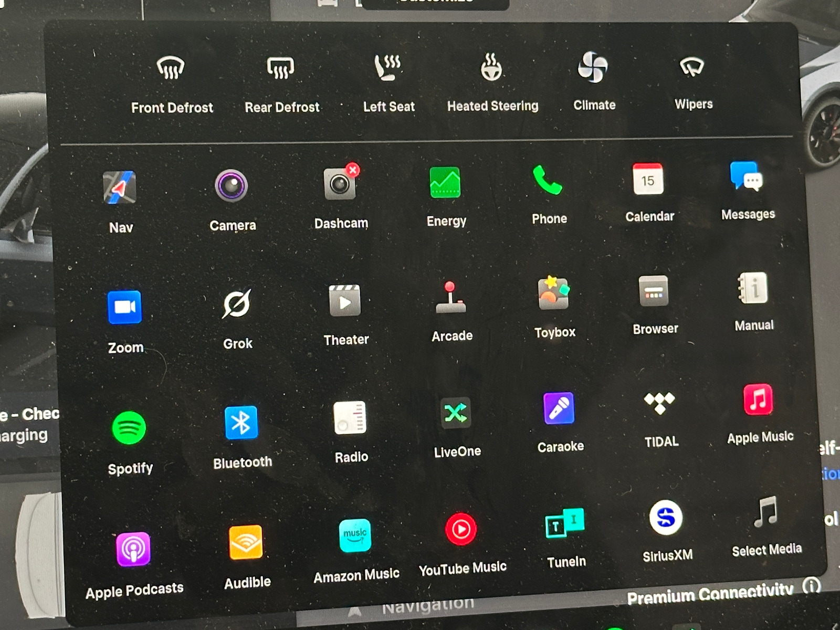Launch YouTube Music
Image resolution: width=840 pixels, height=630 pixels.
pyautogui.click(x=461, y=529)
